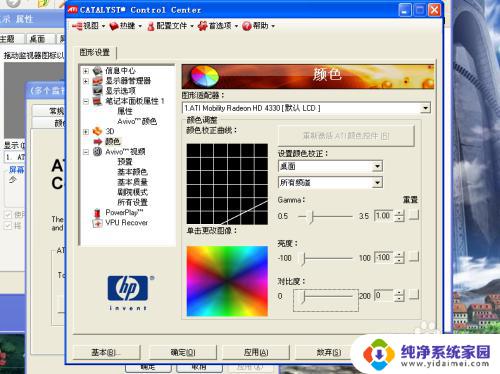Open the 视图 (View) menu
Viewport: 500px width, 374px height.
89,26
